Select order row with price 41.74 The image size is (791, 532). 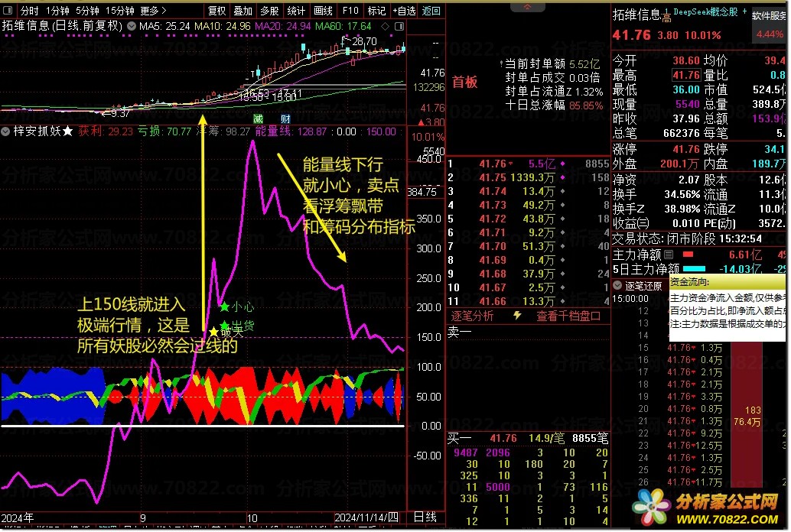coord(528,191)
